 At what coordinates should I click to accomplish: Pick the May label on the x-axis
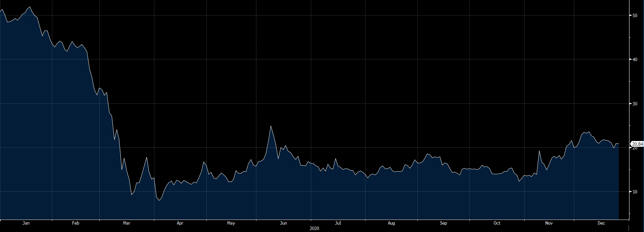pos(231,223)
